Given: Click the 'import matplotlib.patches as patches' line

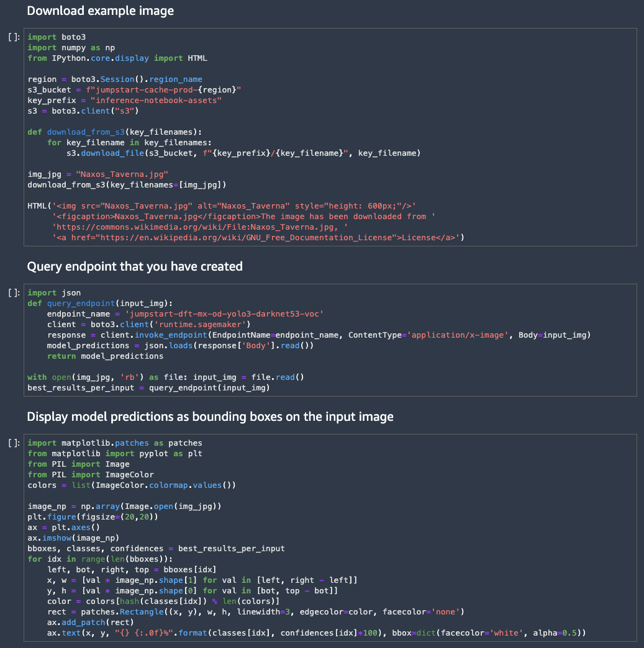Looking at the screenshot, I should 115,443.
